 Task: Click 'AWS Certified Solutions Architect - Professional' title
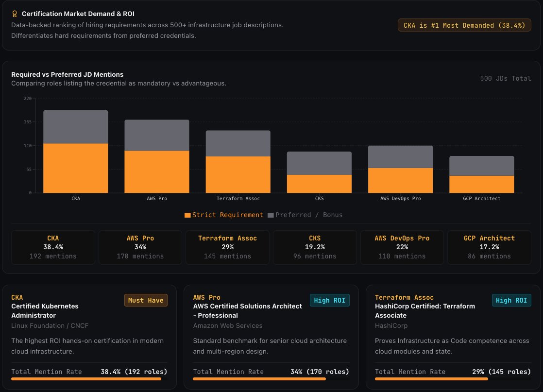[x=248, y=310]
